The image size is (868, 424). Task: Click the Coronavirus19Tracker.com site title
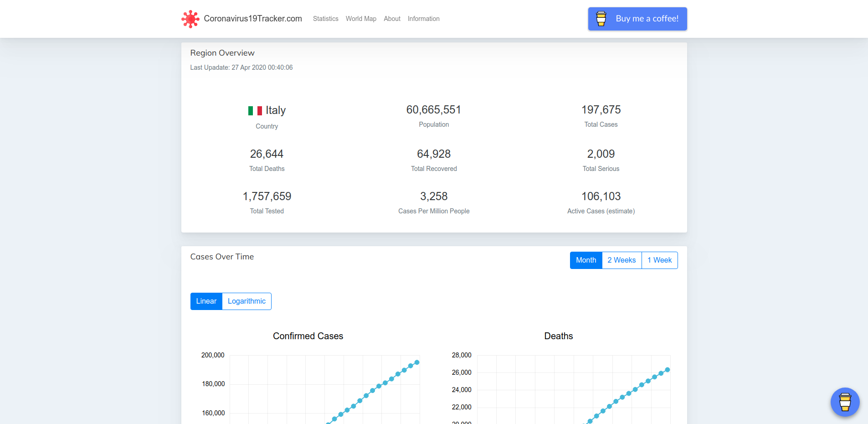coord(253,19)
